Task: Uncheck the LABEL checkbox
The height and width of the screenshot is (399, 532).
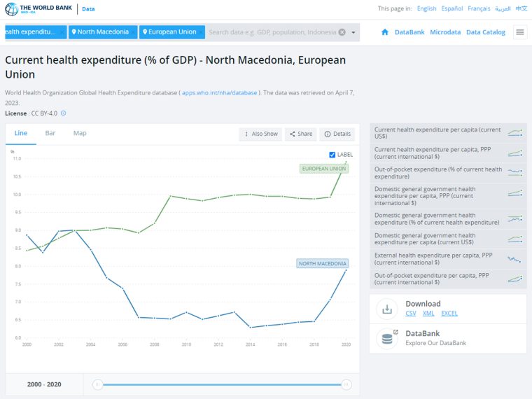Action: [332, 155]
